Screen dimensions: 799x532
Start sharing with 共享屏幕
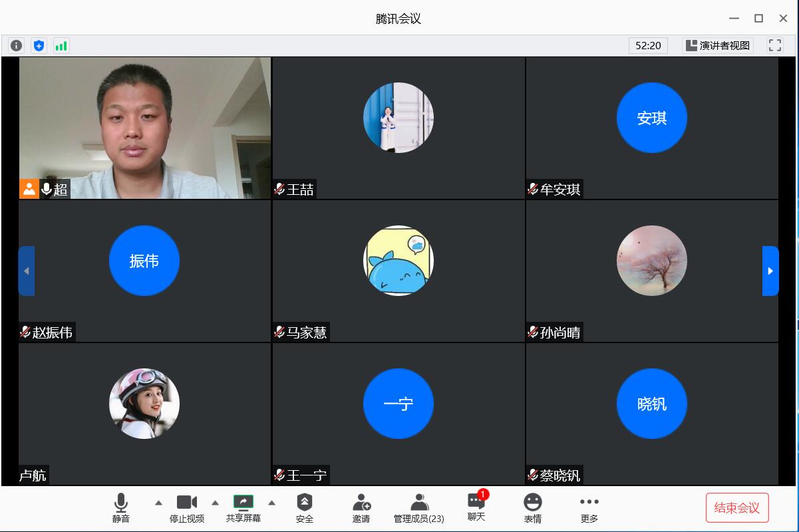tap(243, 508)
